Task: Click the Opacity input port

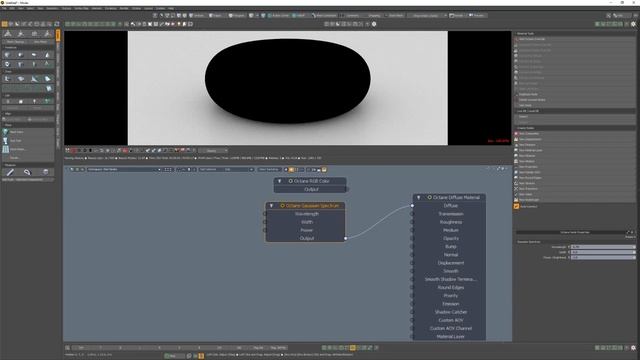Action: point(412,238)
